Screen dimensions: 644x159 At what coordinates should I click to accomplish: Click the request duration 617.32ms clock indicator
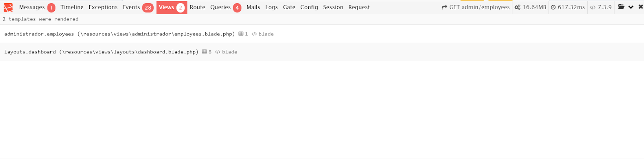568,7
